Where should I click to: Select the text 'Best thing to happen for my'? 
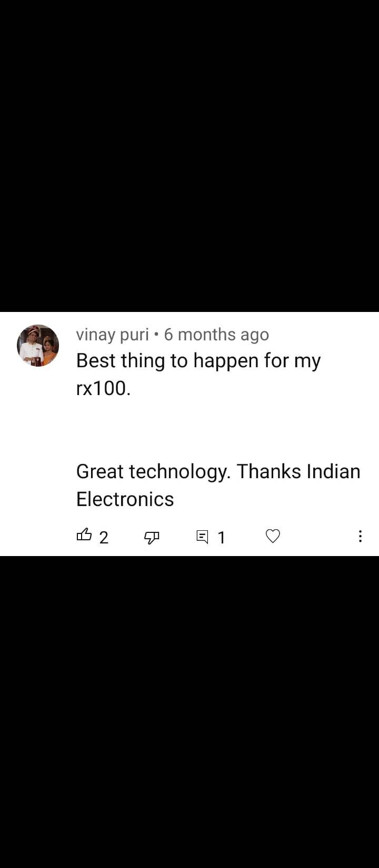198,361
